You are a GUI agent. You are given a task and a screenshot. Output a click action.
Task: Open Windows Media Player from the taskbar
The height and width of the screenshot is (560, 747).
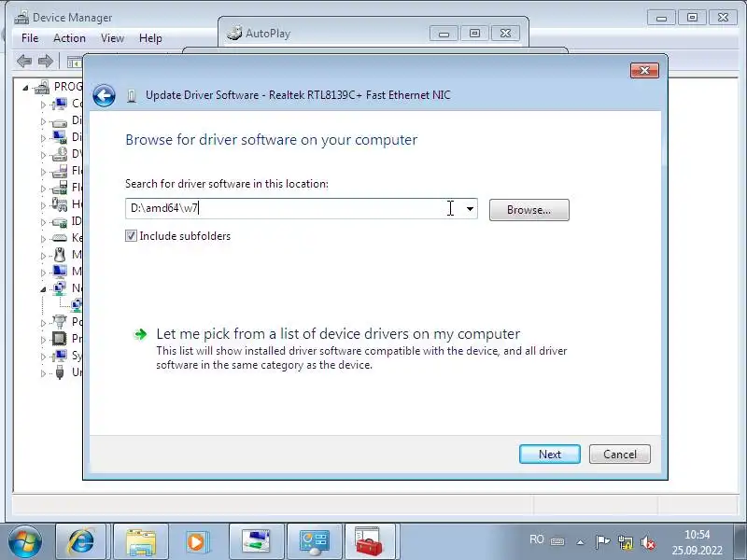(196, 542)
